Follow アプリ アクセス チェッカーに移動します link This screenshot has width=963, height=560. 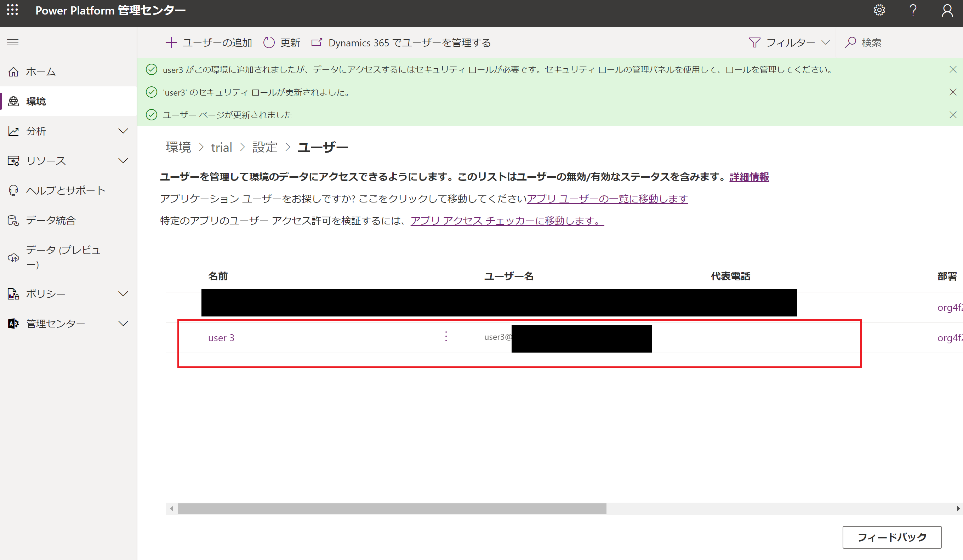tap(507, 221)
